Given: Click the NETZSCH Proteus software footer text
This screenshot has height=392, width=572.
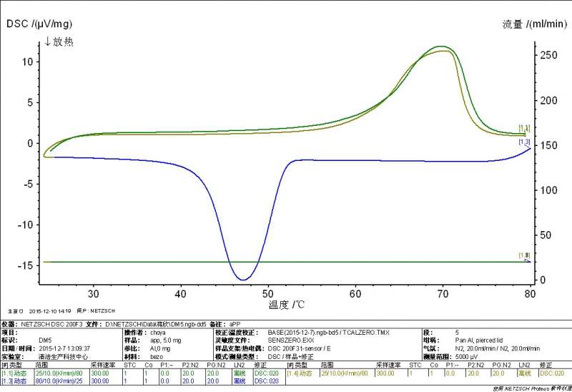Looking at the screenshot, I should pos(532,388).
